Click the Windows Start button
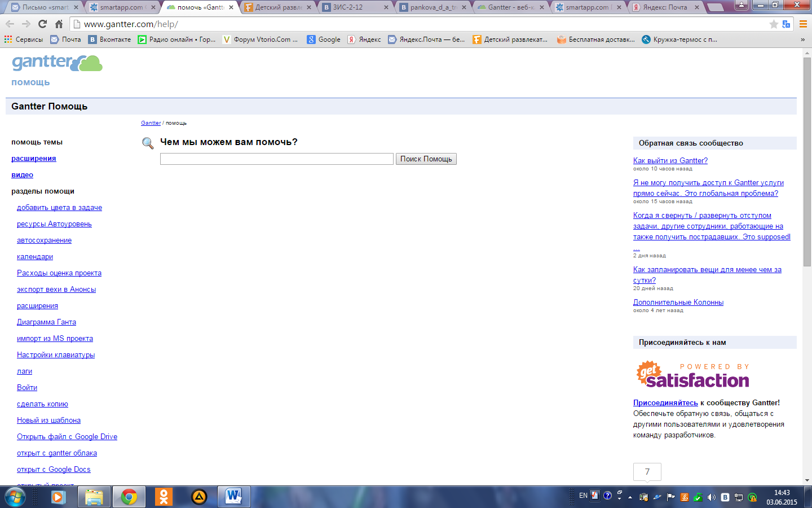This screenshot has height=508, width=812. [x=15, y=497]
